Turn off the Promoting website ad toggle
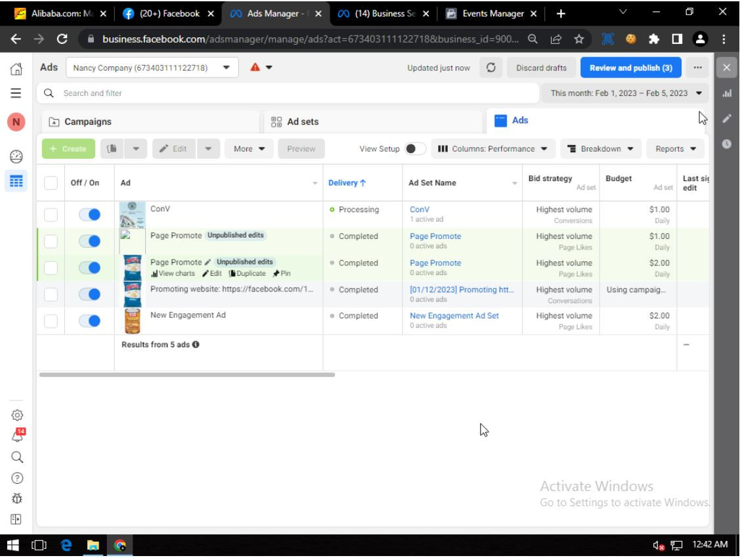The width and height of the screenshot is (742, 560). coord(90,295)
